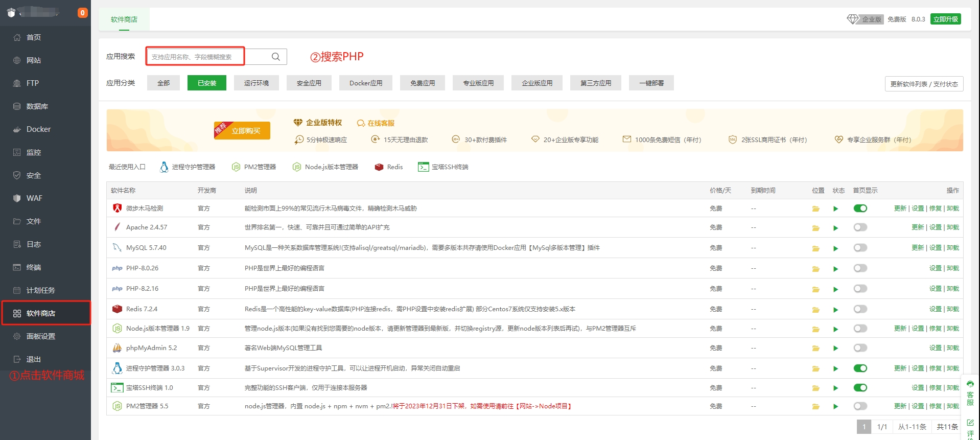This screenshot has width=980, height=440.
Task: Click 设置 for MySQL 5.7.40
Action: pos(936,247)
